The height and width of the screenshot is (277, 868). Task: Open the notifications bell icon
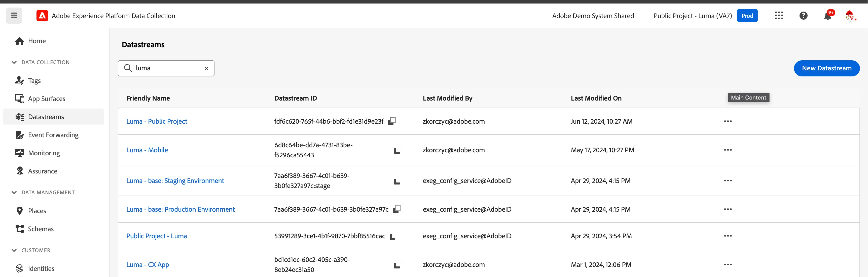pos(828,16)
